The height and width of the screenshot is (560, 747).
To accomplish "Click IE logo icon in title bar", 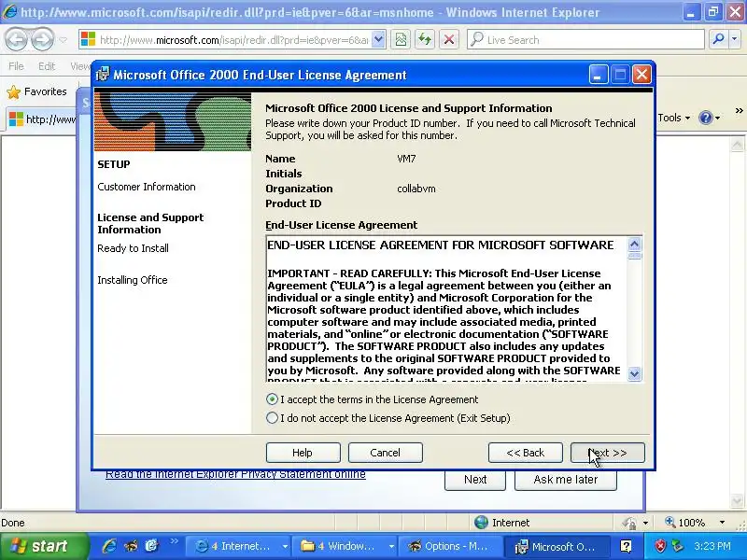I will [9, 11].
